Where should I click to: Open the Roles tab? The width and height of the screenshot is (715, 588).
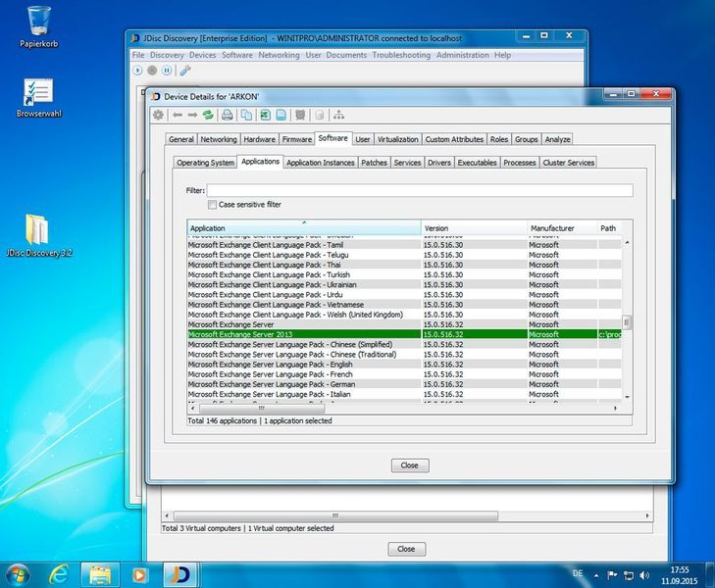pyautogui.click(x=499, y=139)
